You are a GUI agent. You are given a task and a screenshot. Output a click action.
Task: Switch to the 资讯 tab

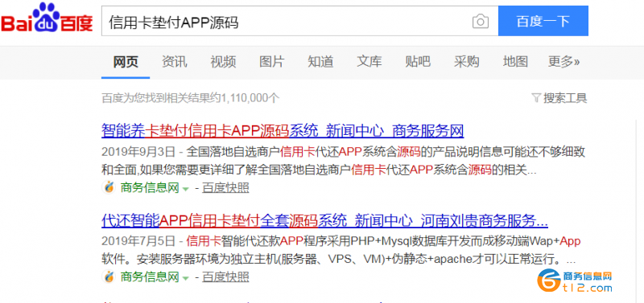(174, 62)
